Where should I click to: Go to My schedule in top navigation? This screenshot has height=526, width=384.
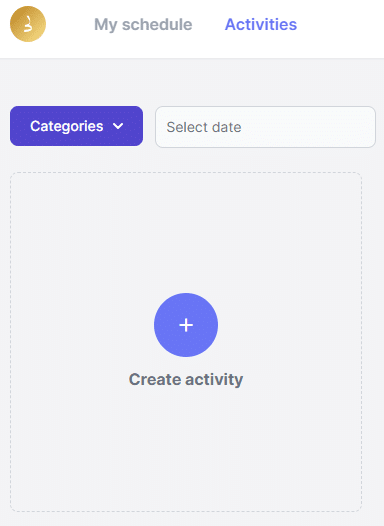tap(143, 25)
